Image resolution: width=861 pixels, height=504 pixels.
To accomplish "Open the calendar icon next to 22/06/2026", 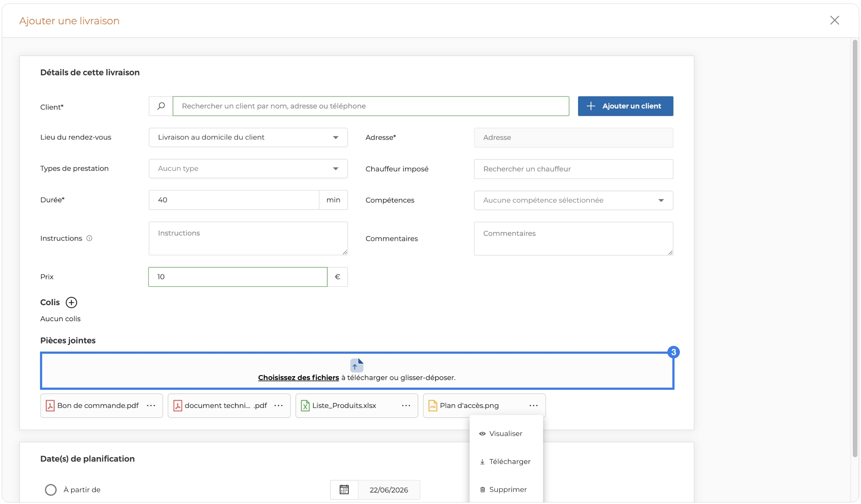I will [344, 490].
